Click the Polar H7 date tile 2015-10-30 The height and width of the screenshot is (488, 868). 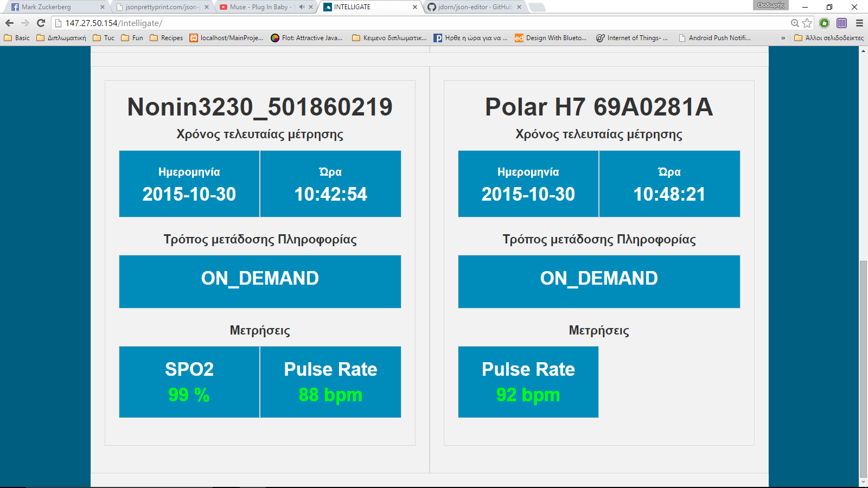pos(528,184)
